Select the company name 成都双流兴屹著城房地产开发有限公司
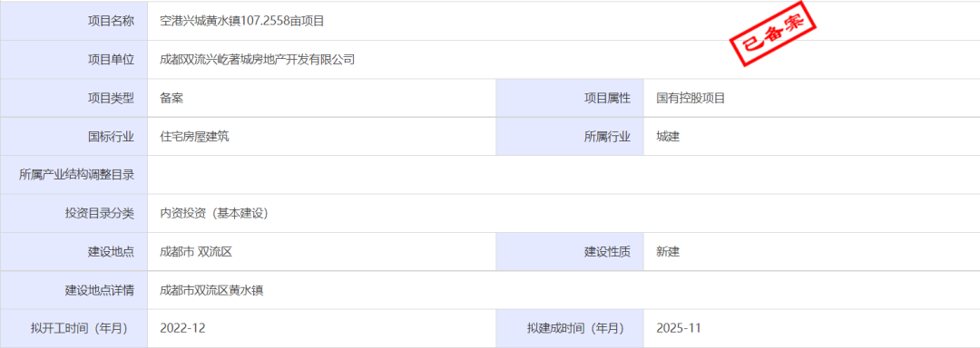Image resolution: width=980 pixels, height=348 pixels. [258, 60]
